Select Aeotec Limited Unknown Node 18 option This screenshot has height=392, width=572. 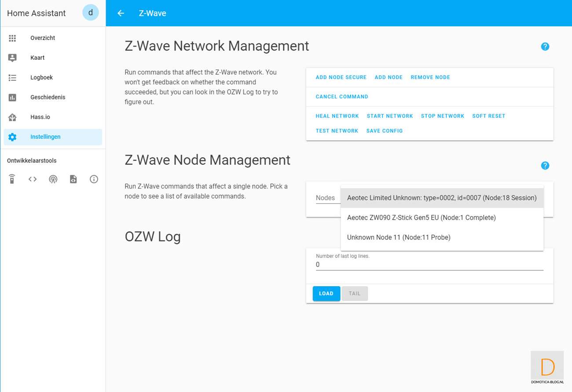point(442,198)
